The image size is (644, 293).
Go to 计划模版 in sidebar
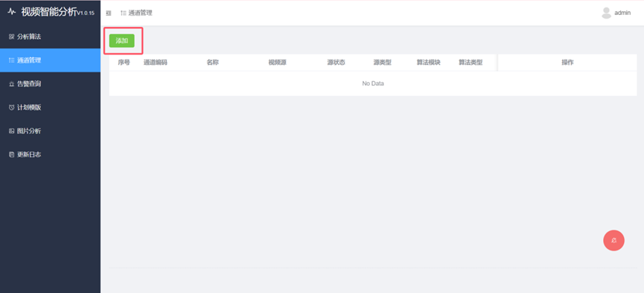tap(50, 107)
